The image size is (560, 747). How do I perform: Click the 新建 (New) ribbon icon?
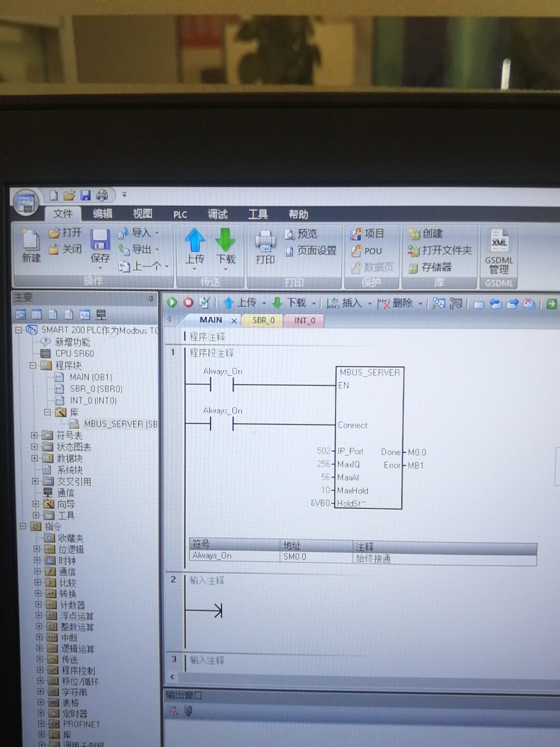pyautogui.click(x=31, y=246)
